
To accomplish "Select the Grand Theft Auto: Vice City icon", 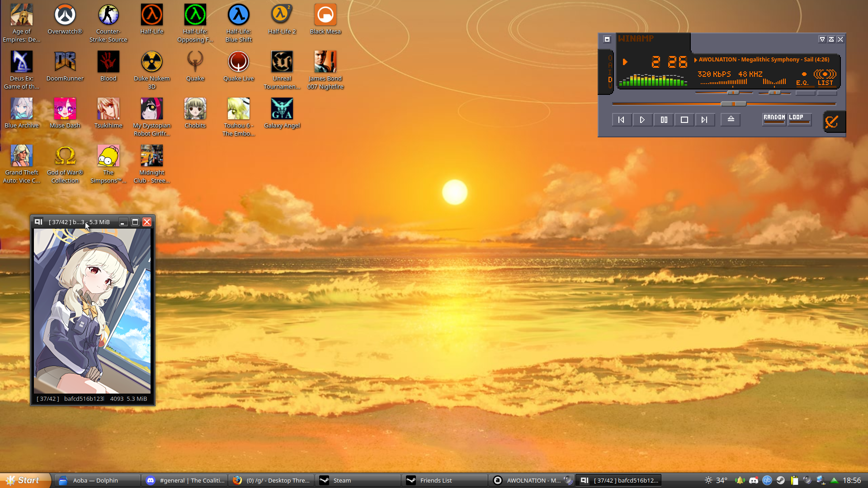I will tap(22, 164).
